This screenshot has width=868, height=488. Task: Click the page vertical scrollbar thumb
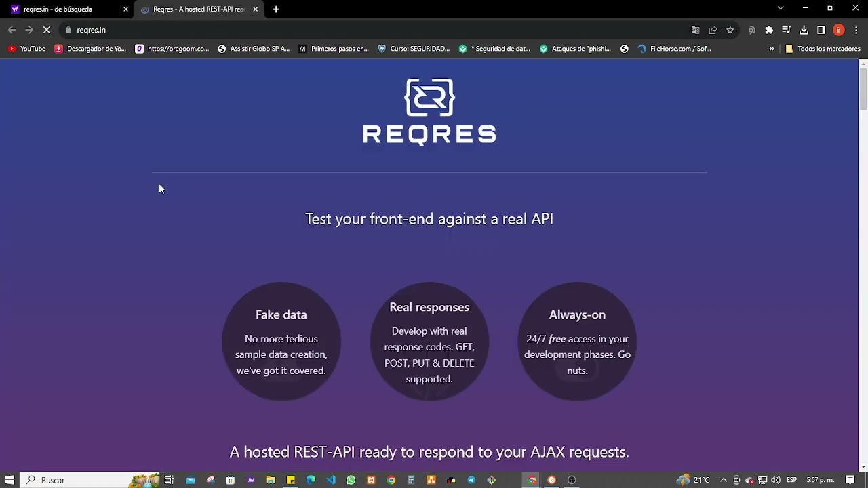click(863, 88)
